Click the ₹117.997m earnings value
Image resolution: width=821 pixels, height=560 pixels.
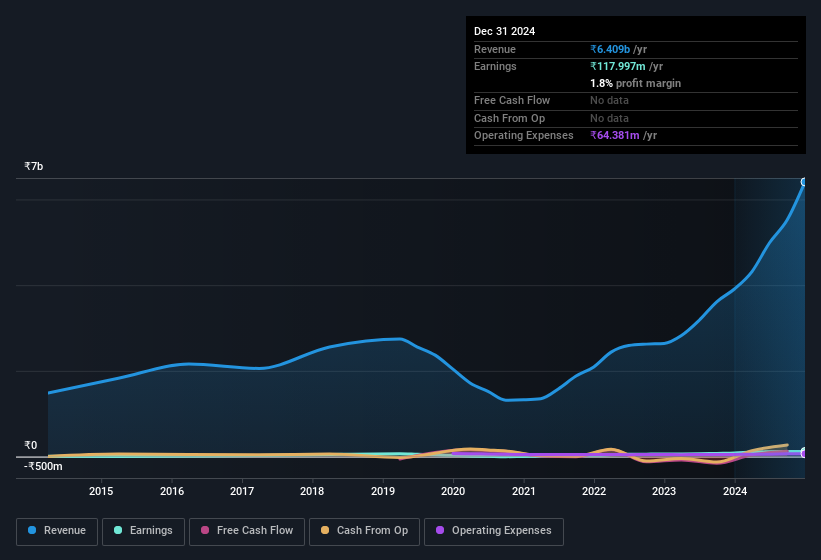pos(618,66)
